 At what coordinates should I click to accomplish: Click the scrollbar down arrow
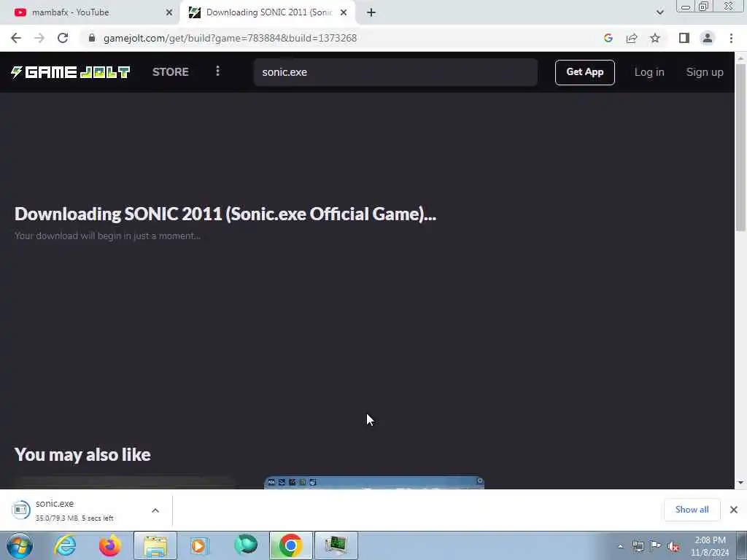click(740, 483)
